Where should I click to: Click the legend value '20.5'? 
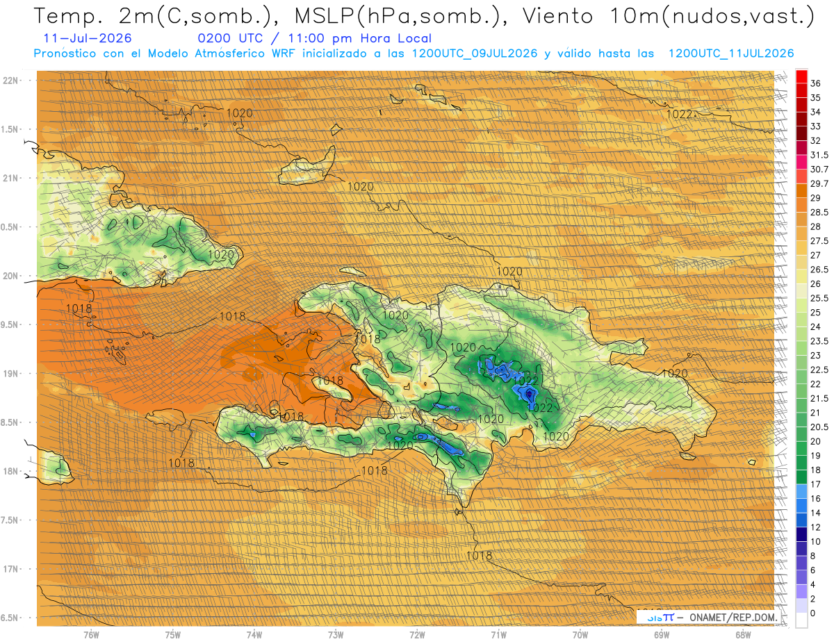coord(819,427)
